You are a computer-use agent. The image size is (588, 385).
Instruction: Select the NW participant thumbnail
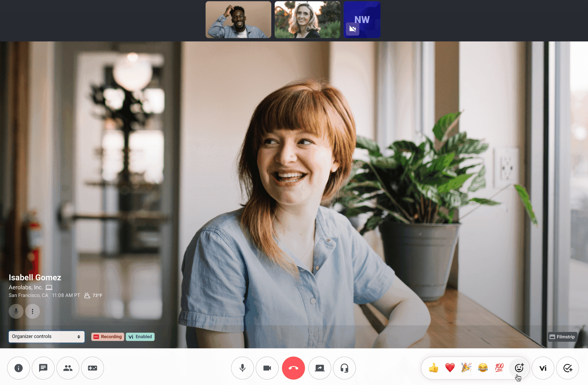tap(362, 20)
